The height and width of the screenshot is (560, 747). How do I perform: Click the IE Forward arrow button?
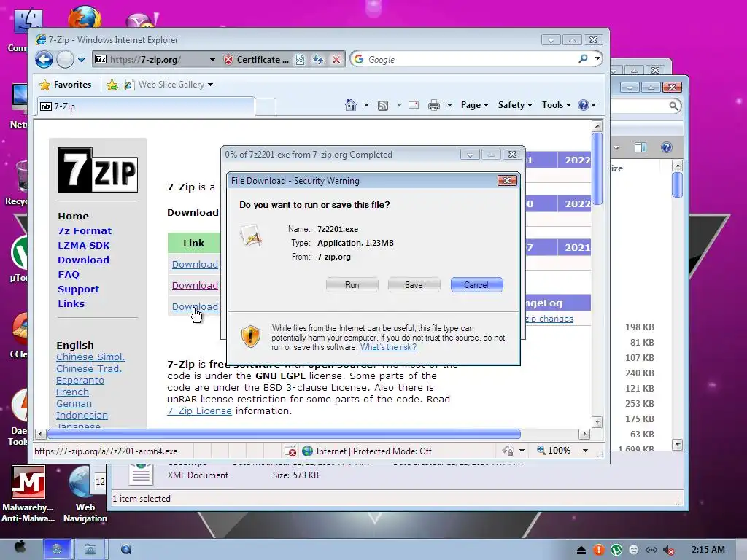click(65, 60)
